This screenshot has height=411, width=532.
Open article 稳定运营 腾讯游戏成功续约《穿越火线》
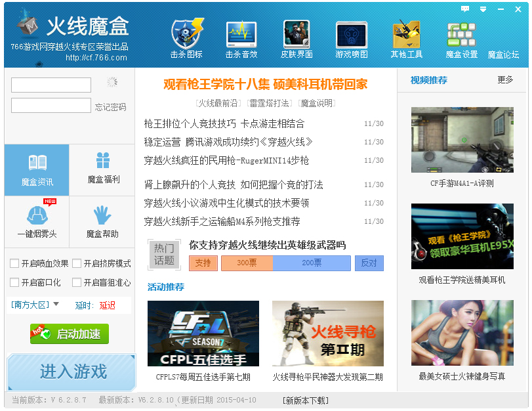(x=228, y=142)
